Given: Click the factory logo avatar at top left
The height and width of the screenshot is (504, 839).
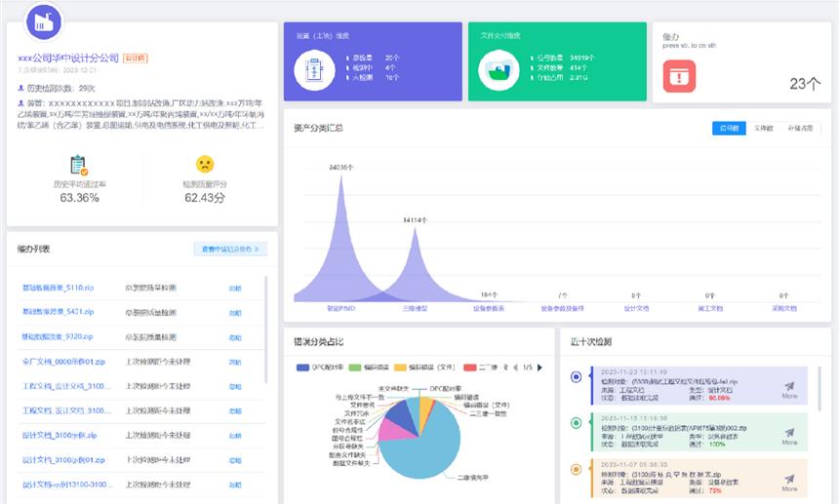Looking at the screenshot, I should point(42,21).
